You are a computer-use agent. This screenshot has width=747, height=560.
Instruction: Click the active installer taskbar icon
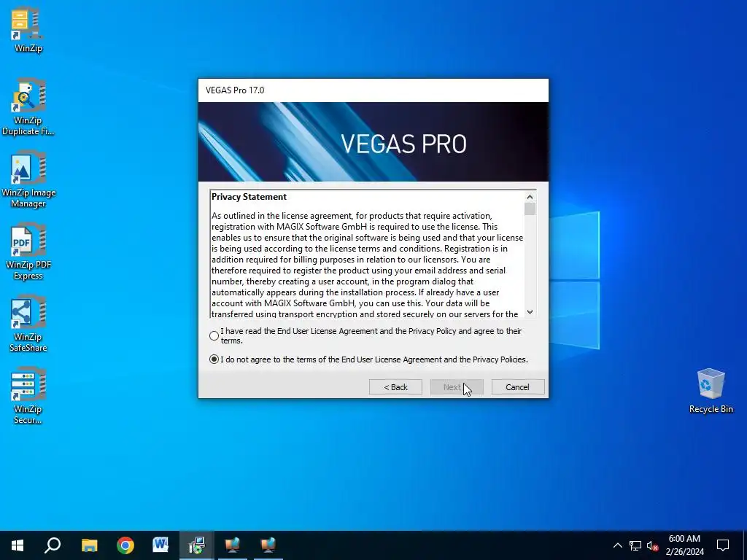point(197,545)
